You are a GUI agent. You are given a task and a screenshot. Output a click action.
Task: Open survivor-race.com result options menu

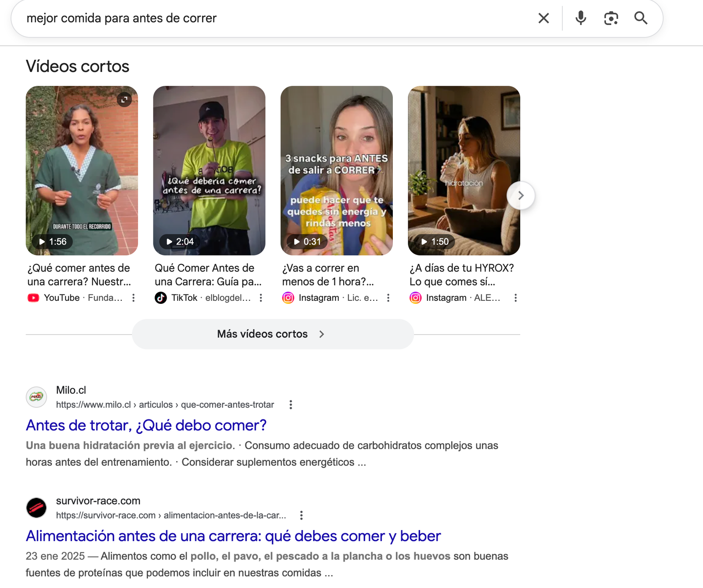(x=301, y=516)
